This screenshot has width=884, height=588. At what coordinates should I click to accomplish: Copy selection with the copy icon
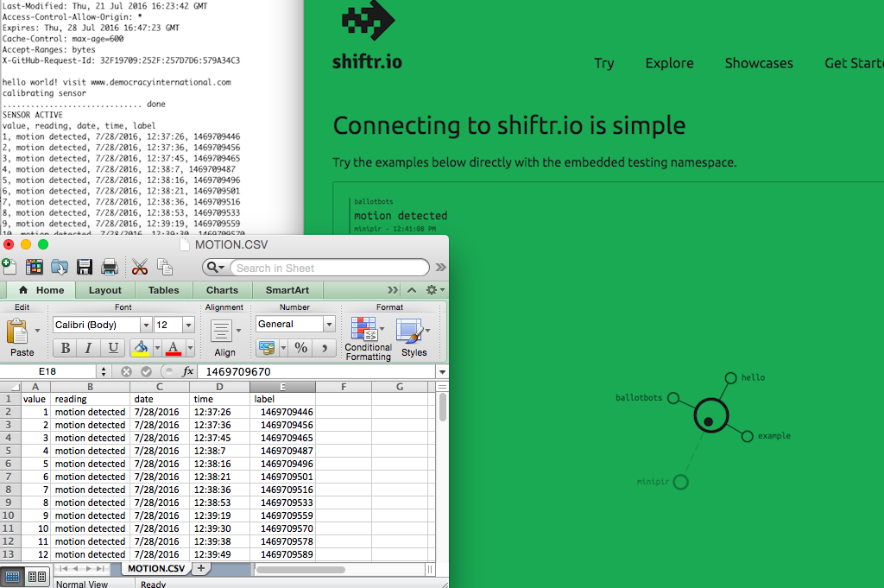[165, 267]
